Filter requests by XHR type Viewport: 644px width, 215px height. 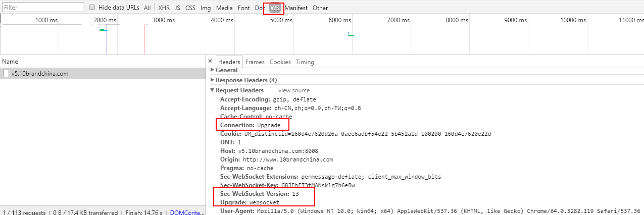pyautogui.click(x=164, y=8)
